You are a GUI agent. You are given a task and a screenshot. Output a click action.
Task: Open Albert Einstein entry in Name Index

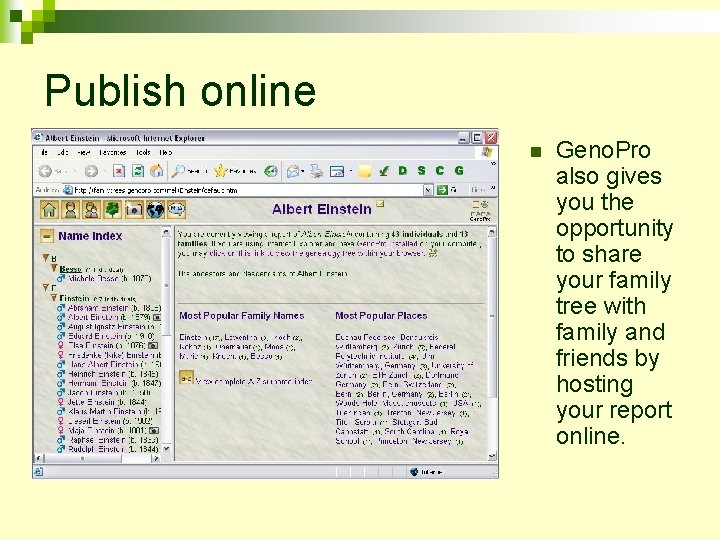click(x=109, y=317)
